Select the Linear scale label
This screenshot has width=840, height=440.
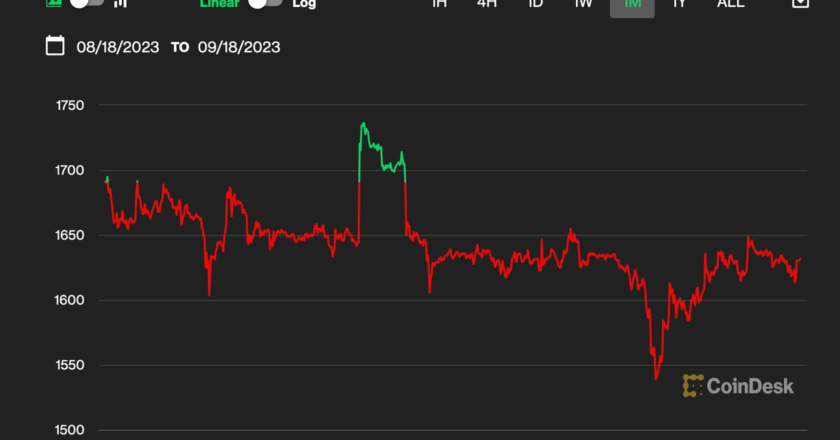(219, 4)
